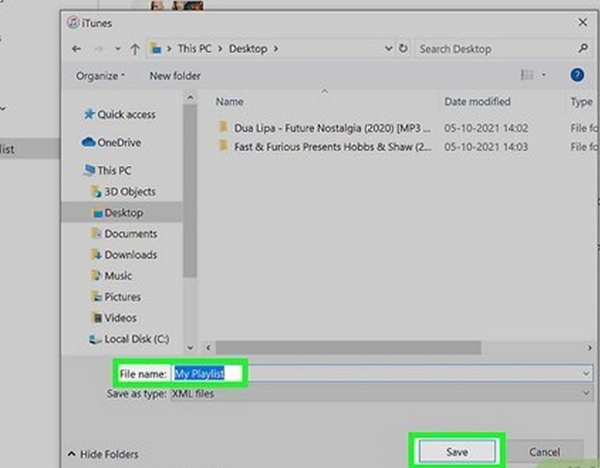Open the Save as type dropdown

[x=382, y=393]
